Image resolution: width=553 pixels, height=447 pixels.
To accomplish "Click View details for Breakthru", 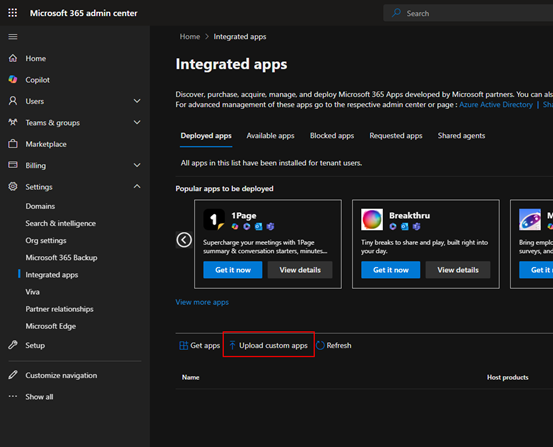I will (458, 270).
